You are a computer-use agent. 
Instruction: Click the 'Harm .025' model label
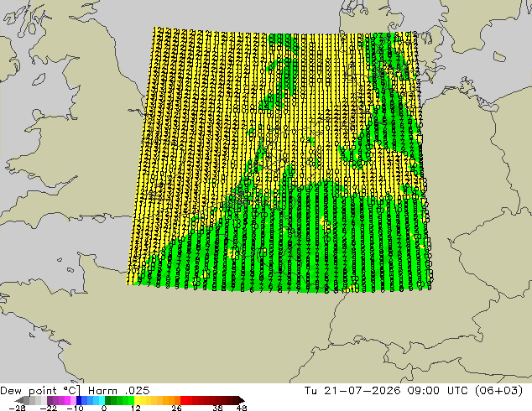click(119, 391)
